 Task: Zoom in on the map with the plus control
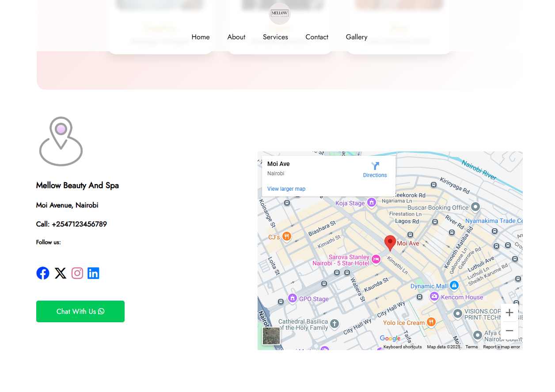click(509, 313)
